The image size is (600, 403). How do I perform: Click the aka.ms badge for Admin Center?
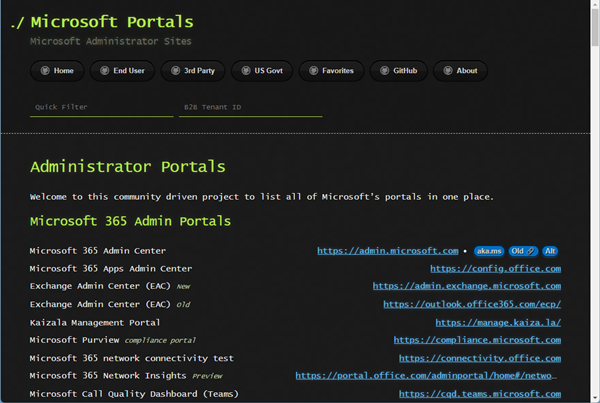(487, 251)
